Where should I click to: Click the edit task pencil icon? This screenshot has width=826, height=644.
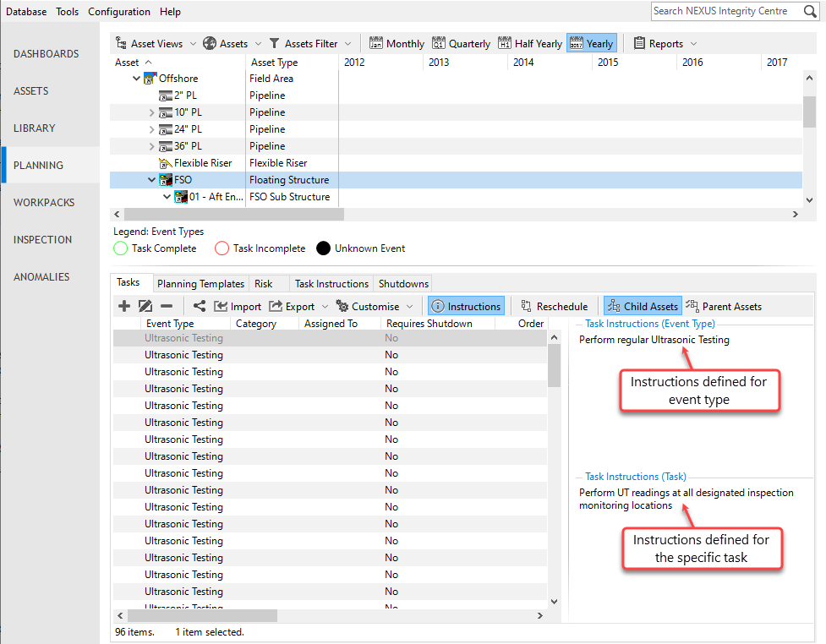coord(145,306)
